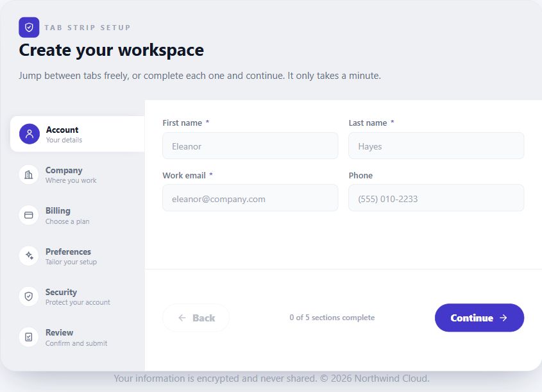Open the Preferences tab

tap(78, 256)
